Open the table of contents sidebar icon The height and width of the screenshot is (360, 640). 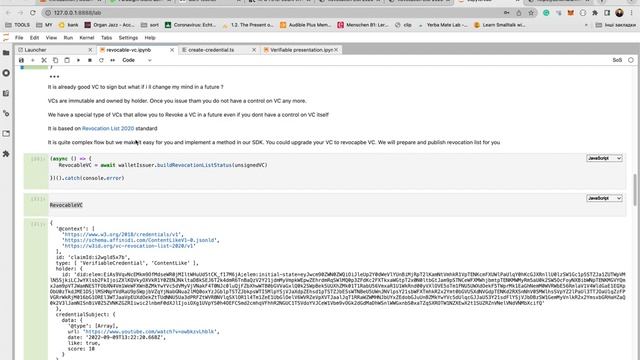6,93
